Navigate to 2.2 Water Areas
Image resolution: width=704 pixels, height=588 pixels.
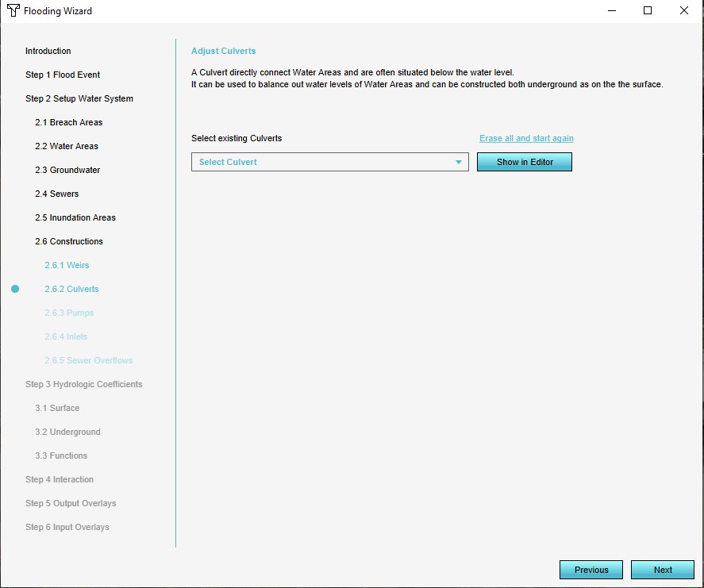[x=66, y=146]
